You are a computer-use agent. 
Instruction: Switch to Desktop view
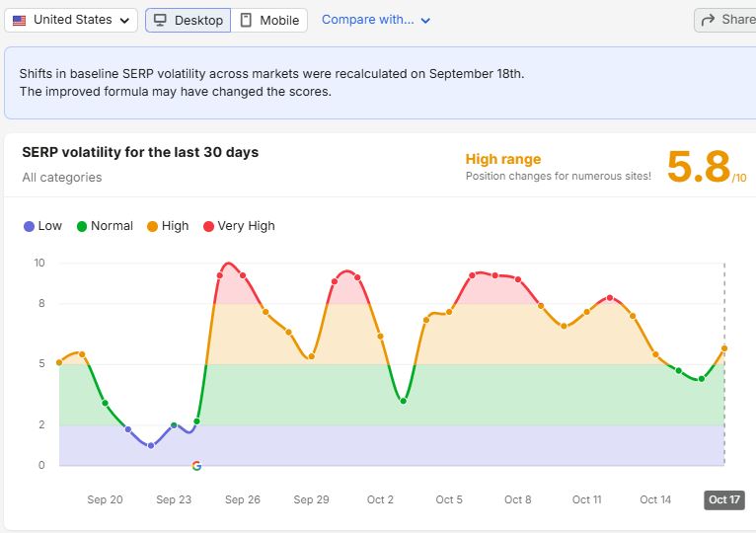tap(189, 21)
